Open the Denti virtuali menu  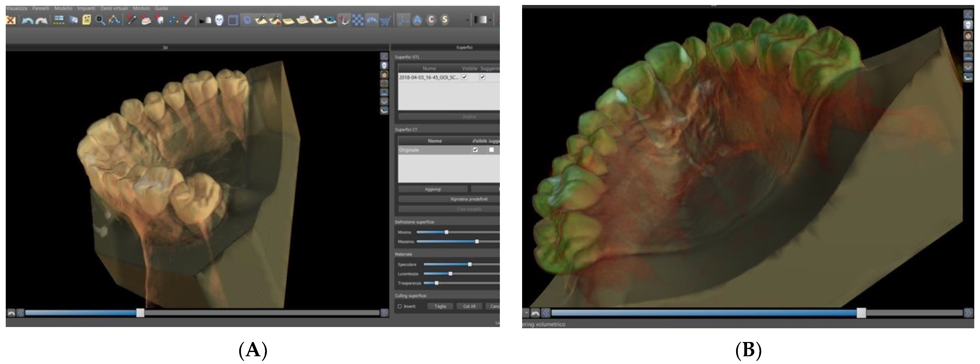[x=114, y=8]
